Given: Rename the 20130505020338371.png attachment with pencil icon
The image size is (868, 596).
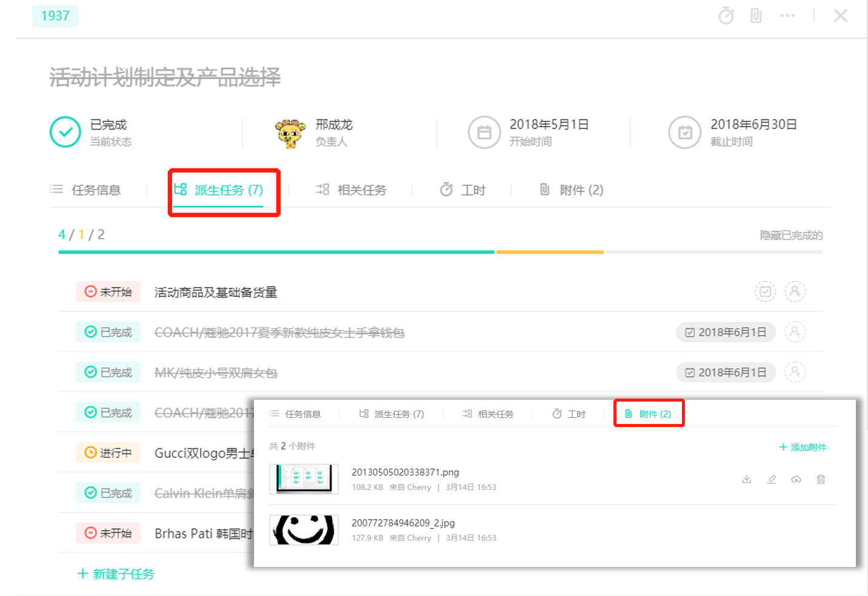Looking at the screenshot, I should click(x=771, y=479).
